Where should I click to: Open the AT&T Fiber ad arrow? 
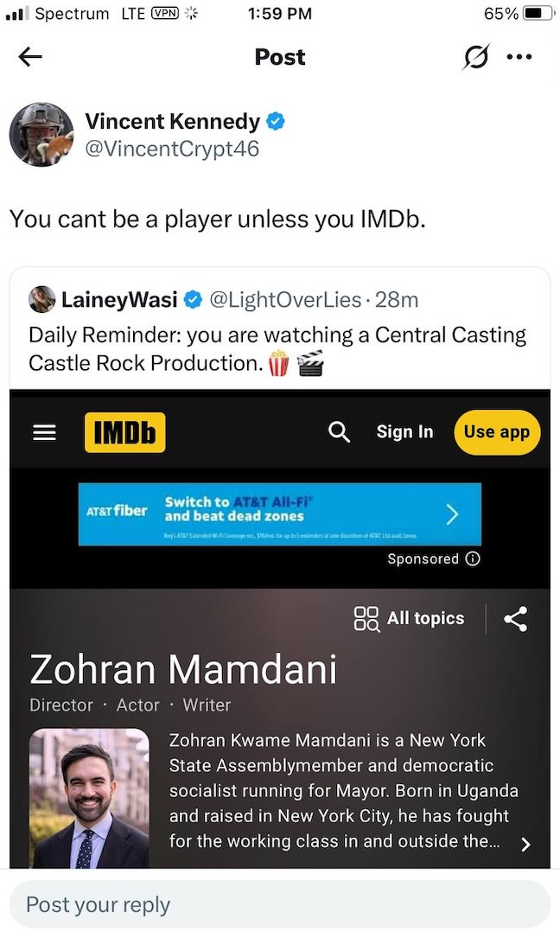tap(451, 514)
